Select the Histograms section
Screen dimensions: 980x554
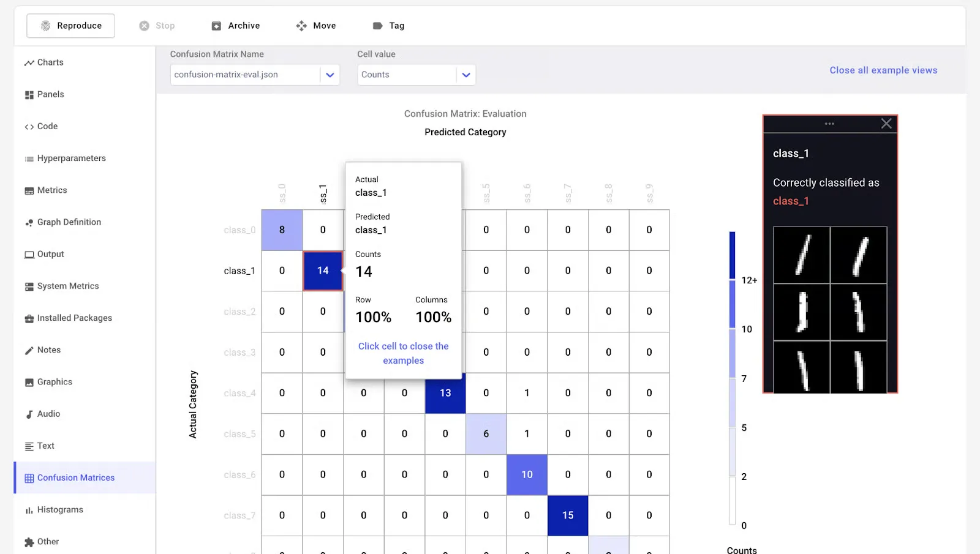(x=60, y=510)
